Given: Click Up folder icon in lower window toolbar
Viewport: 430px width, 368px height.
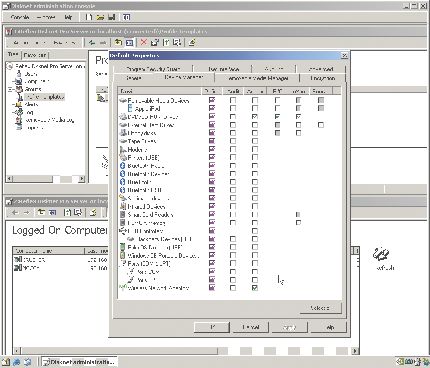Looking at the screenshot, I should point(41,212).
